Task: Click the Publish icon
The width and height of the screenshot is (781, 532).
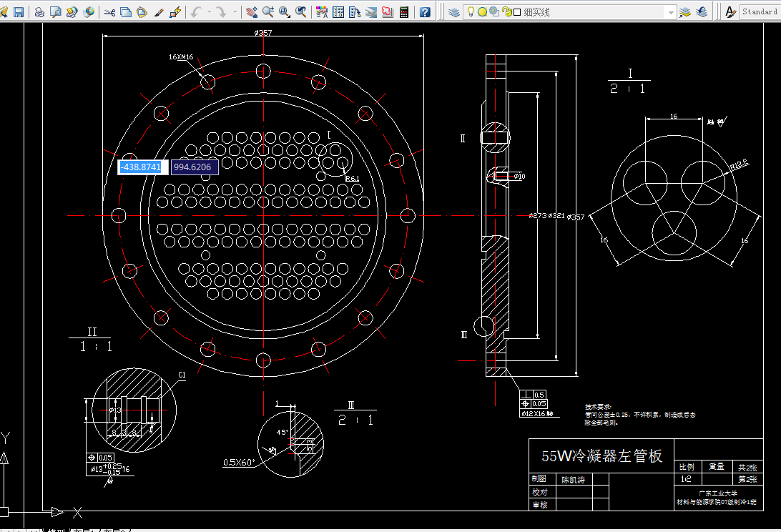Action: (x=72, y=12)
